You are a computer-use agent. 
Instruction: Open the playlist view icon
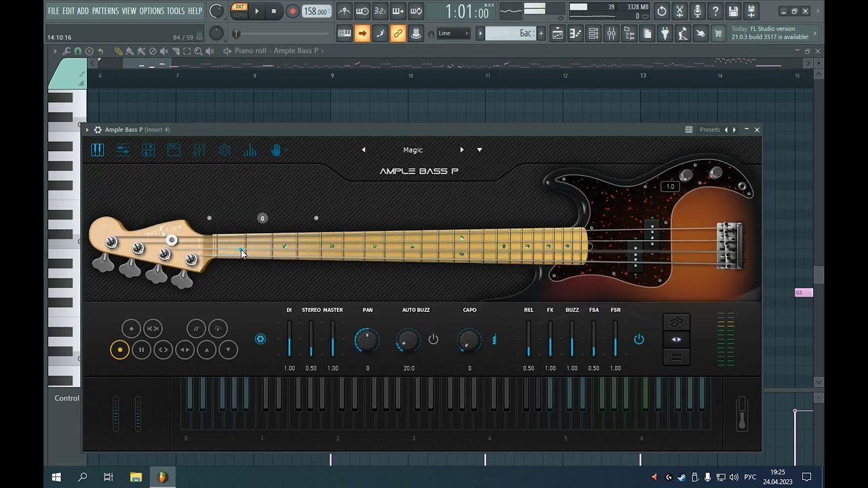coord(557,33)
